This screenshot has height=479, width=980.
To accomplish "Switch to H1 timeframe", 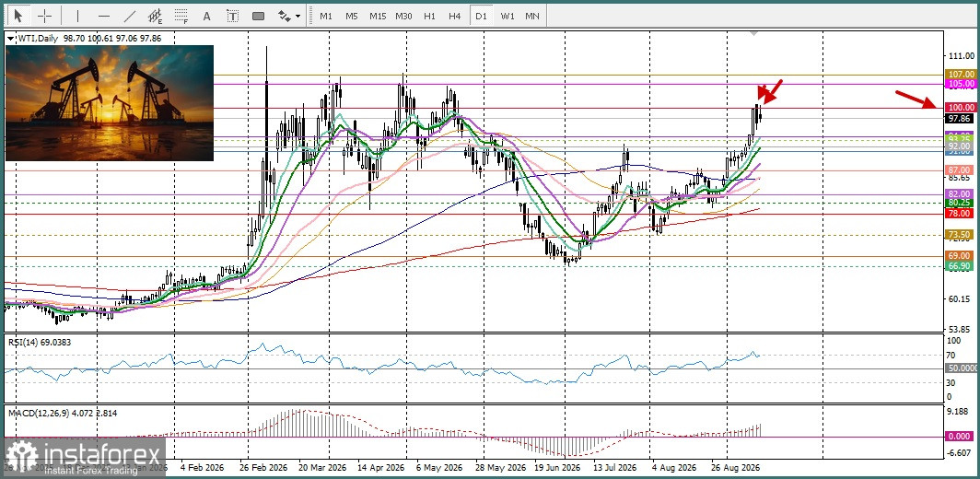I will point(429,16).
